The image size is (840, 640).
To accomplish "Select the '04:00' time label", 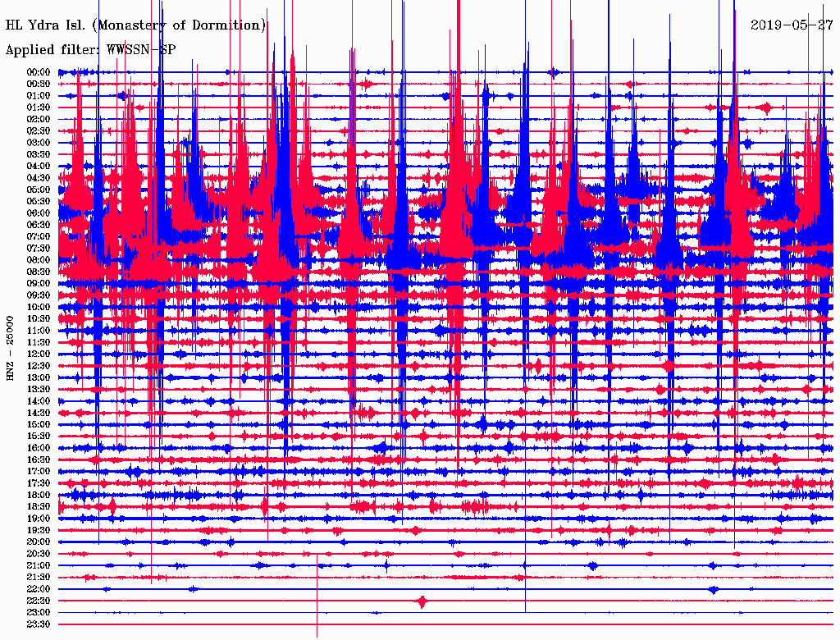I will (x=39, y=167).
